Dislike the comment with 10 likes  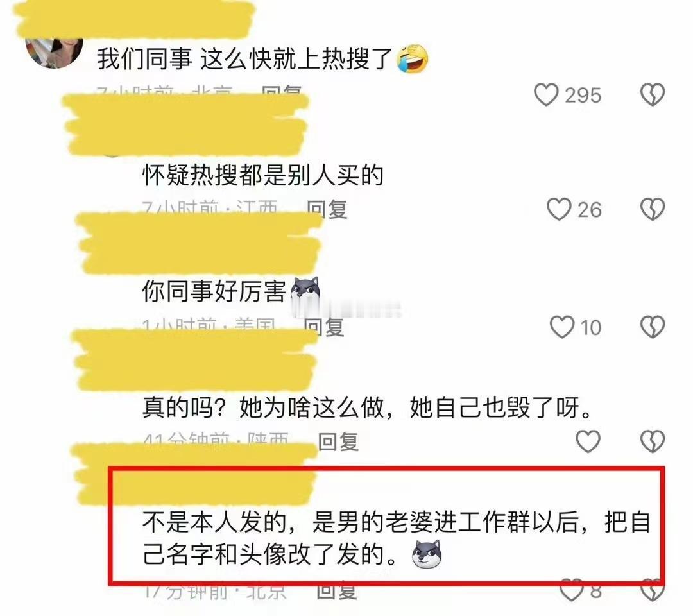pos(653,327)
